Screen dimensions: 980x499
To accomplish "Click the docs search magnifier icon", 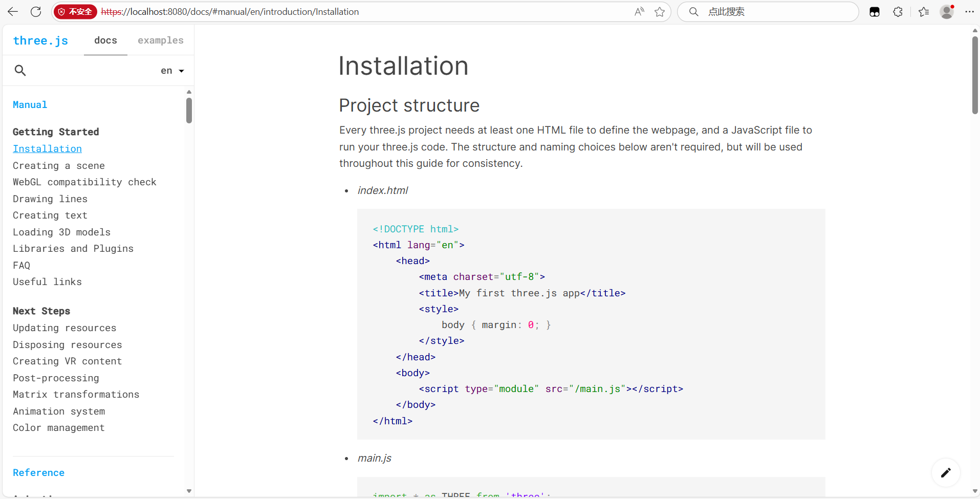I will point(20,71).
